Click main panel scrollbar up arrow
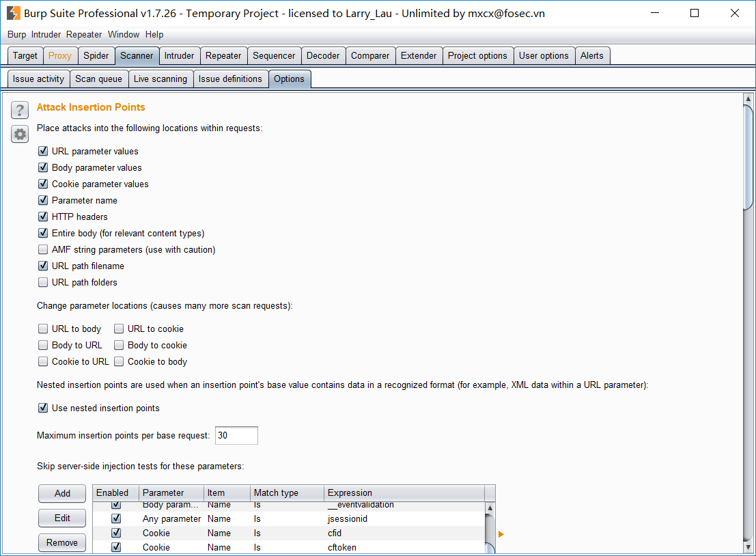This screenshot has width=756, height=556. pyautogui.click(x=748, y=99)
